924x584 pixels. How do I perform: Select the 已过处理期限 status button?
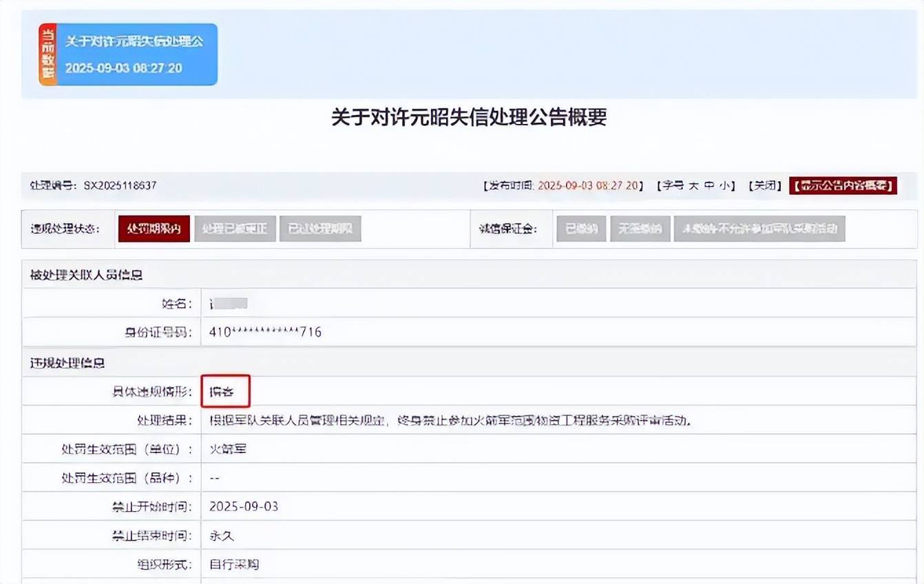pyautogui.click(x=319, y=229)
